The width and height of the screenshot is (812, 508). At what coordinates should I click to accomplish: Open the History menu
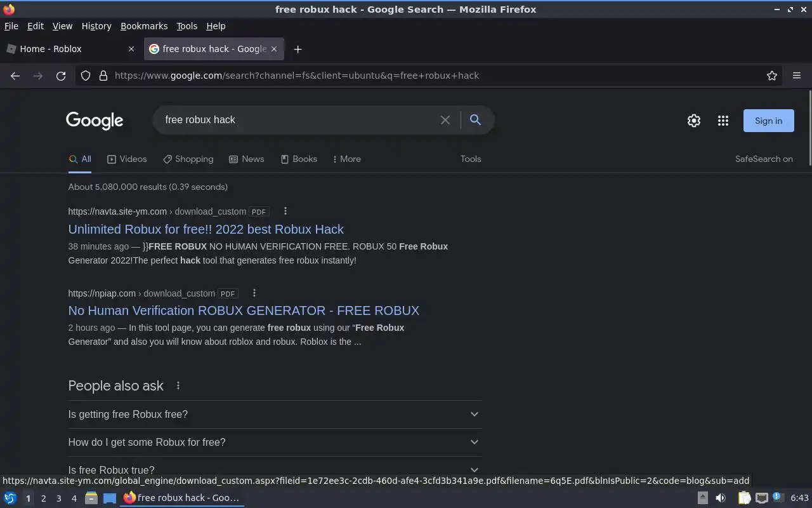click(96, 26)
